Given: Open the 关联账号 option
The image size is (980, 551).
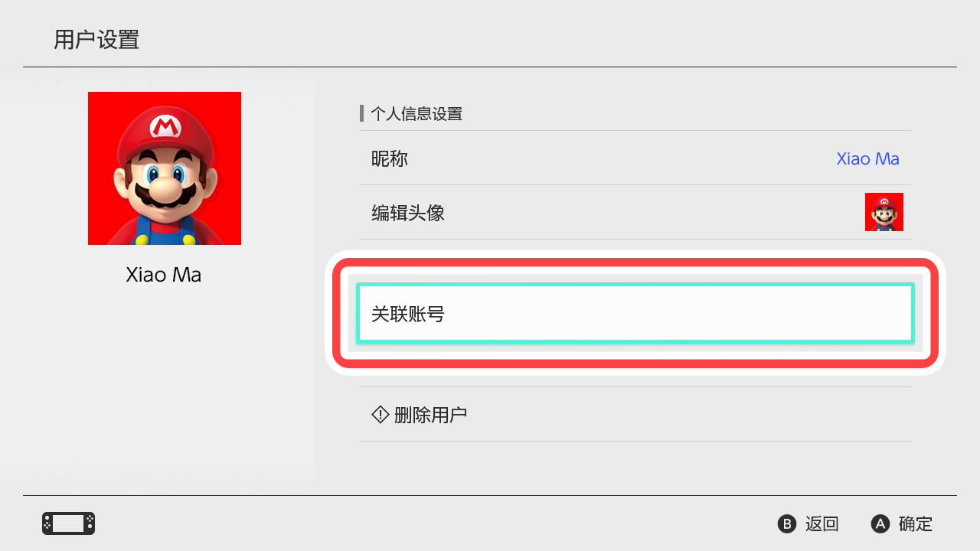Looking at the screenshot, I should pyautogui.click(x=635, y=314).
